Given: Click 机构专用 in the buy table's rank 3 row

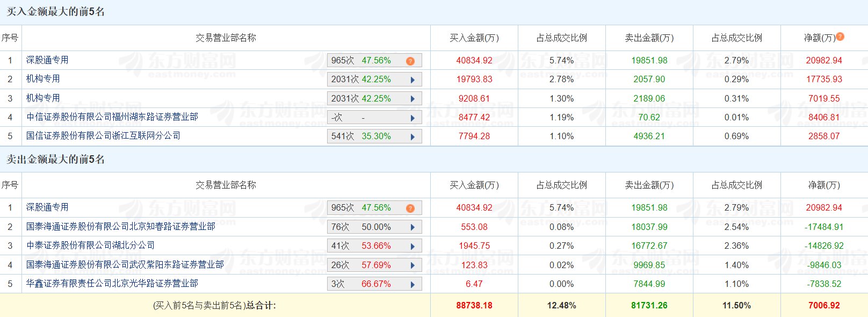Looking at the screenshot, I should pyautogui.click(x=43, y=98).
